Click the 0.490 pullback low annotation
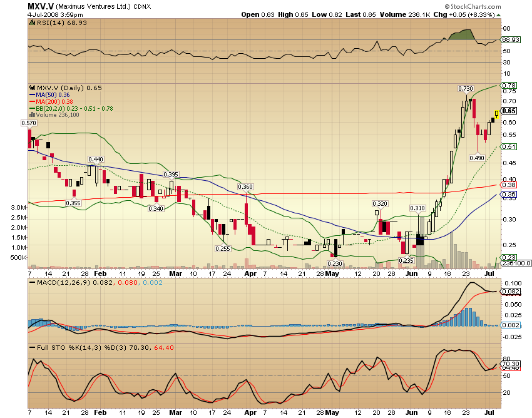The width and height of the screenshot is (532, 418). point(478,158)
